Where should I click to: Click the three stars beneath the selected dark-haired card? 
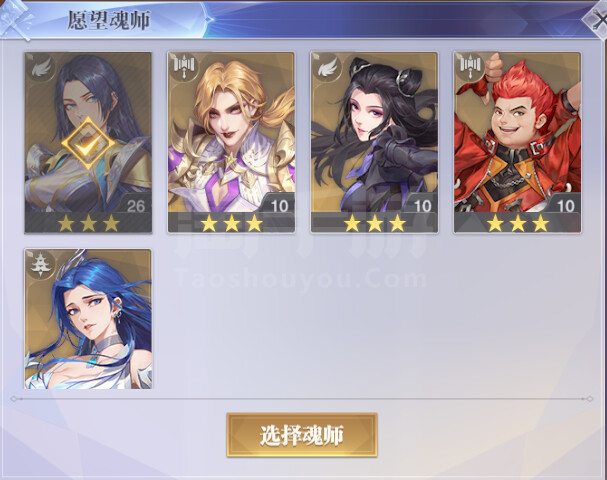tap(88, 223)
